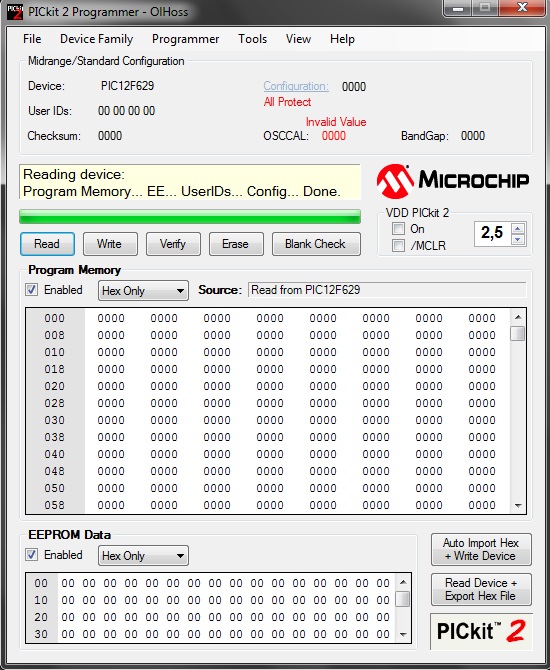Open EEPROM Data Hex Only dropdown
The width and height of the screenshot is (550, 670).
(143, 556)
